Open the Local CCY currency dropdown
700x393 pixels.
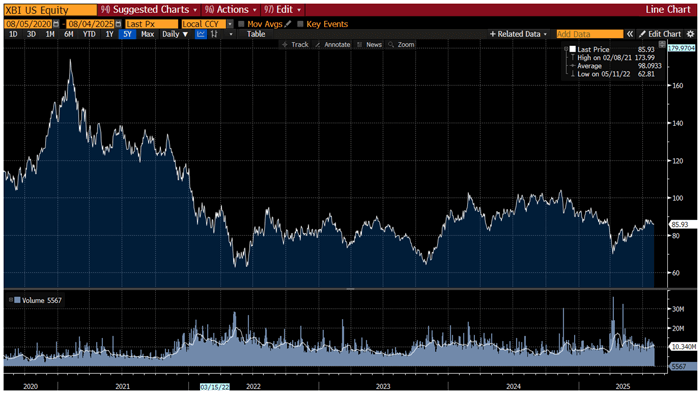point(230,24)
